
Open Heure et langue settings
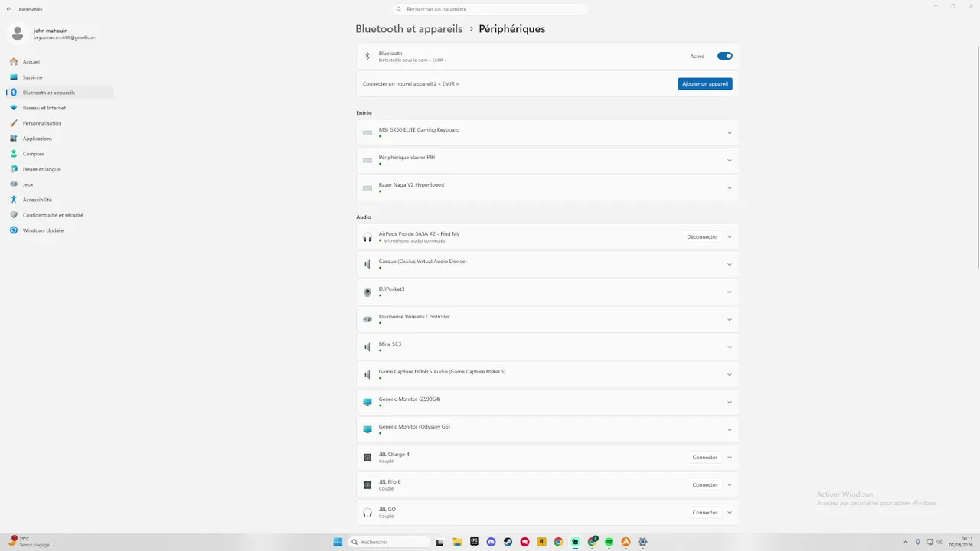[x=60, y=169]
